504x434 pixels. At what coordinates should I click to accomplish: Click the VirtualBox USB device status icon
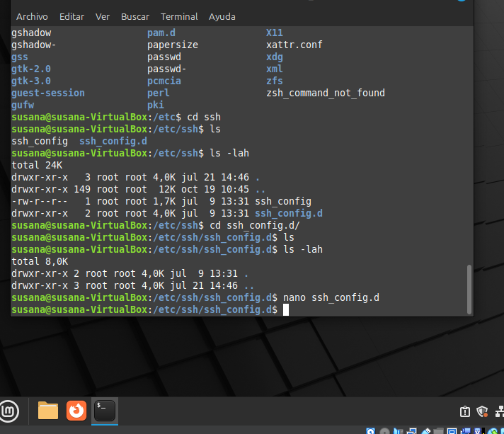pos(425,431)
